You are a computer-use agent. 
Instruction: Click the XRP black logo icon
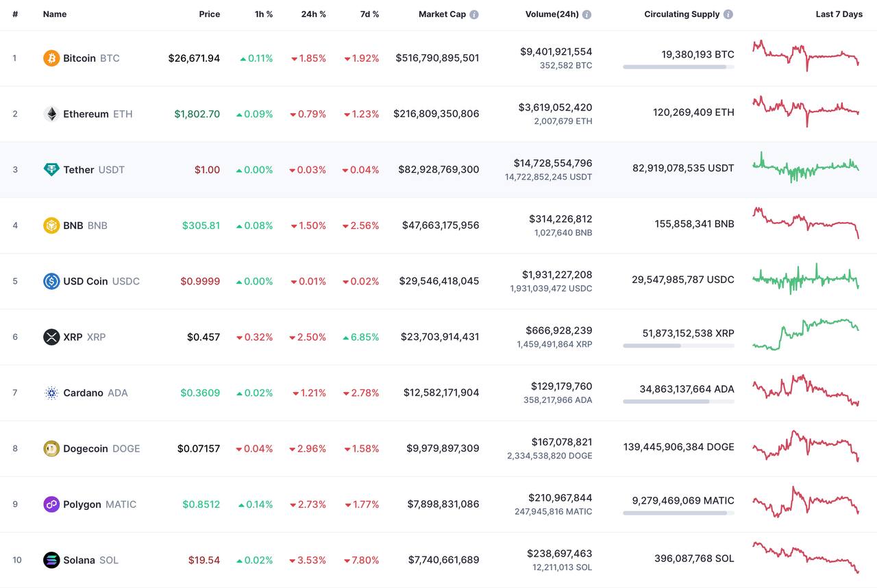tap(51, 337)
